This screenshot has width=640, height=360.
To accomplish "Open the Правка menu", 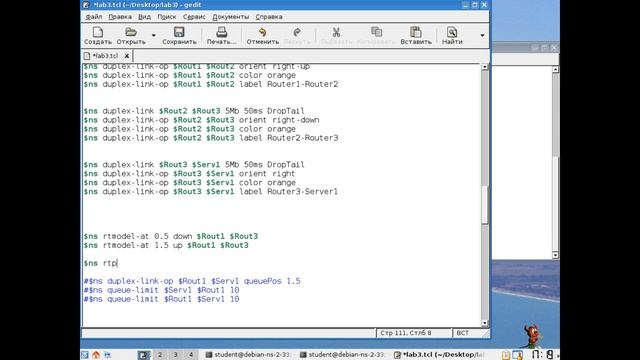I will tap(120, 17).
